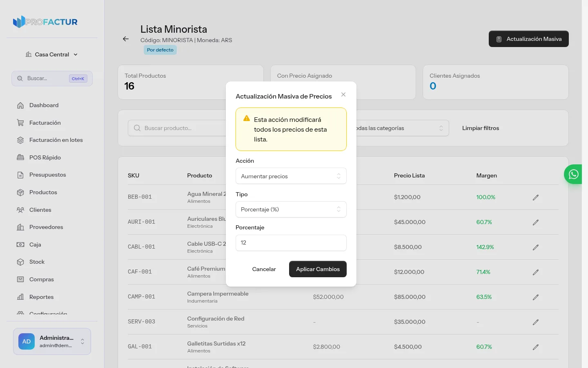Click the ProFactur logo
This screenshot has height=368, width=588.
(x=45, y=22)
